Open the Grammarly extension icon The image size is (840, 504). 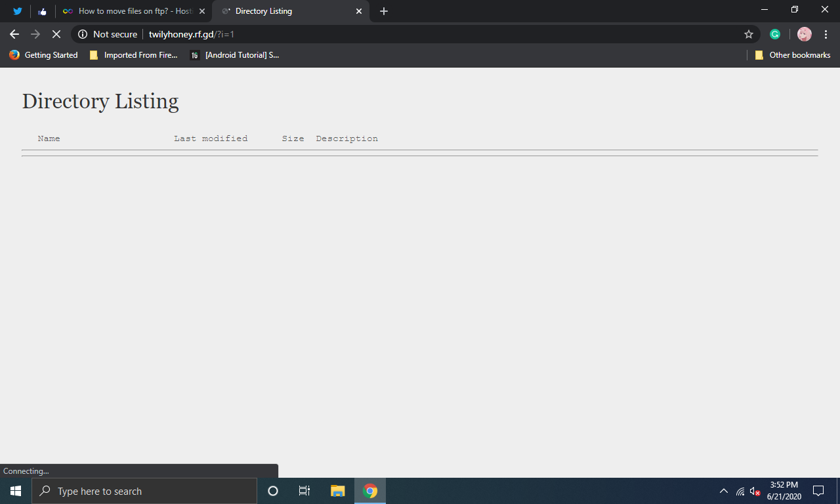point(774,34)
